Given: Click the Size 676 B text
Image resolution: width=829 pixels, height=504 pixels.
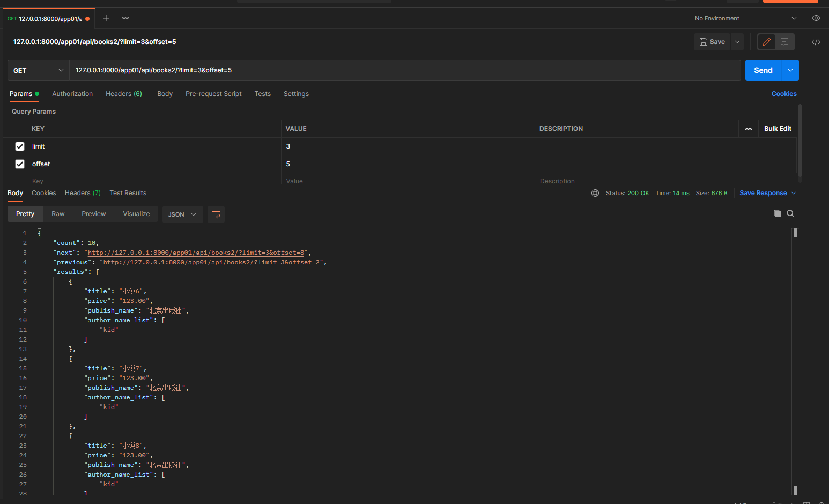Looking at the screenshot, I should click(x=712, y=193).
